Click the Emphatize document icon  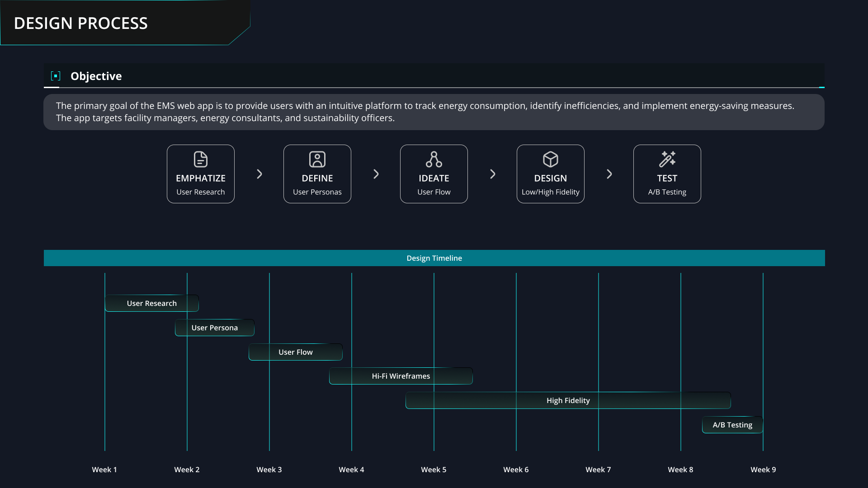click(x=200, y=159)
